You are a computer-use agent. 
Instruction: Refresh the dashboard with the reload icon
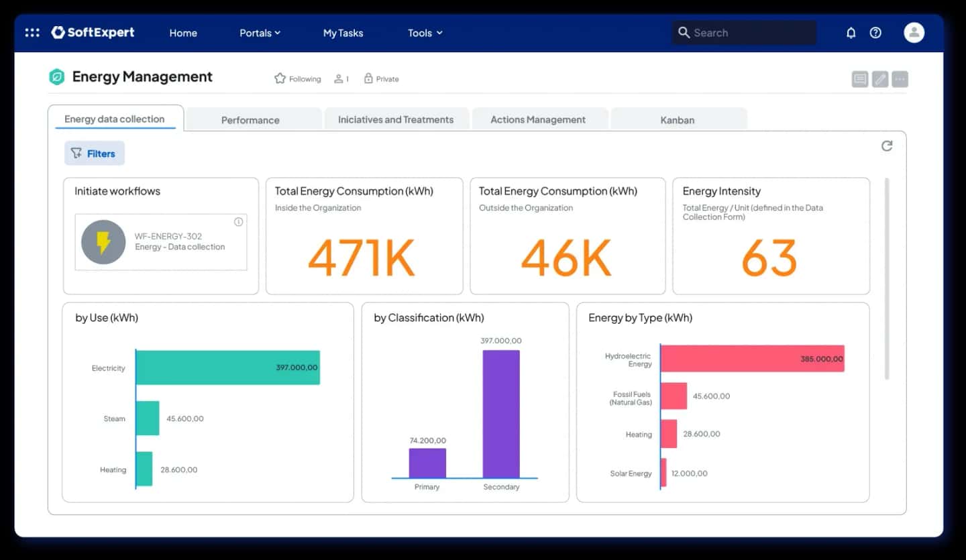(887, 146)
